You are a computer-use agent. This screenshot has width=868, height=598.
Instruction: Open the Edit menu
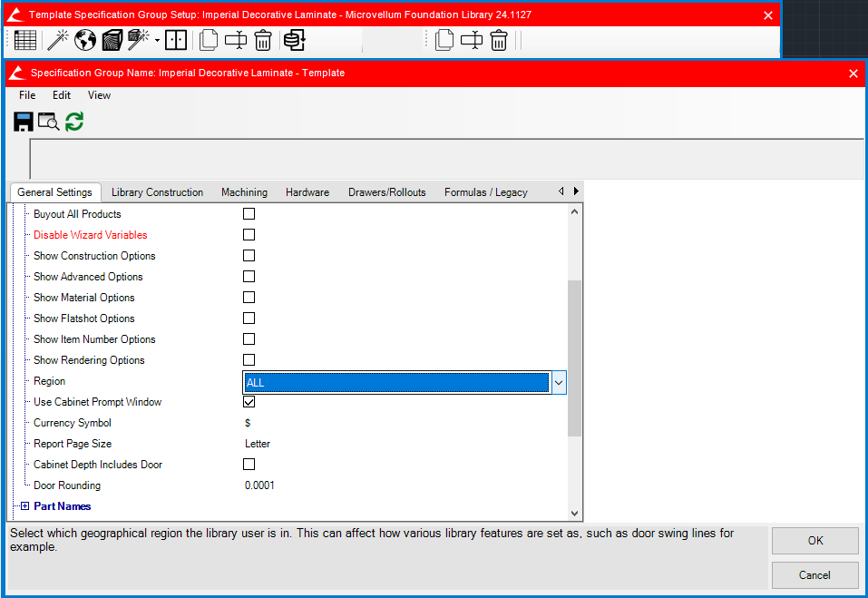pyautogui.click(x=61, y=95)
